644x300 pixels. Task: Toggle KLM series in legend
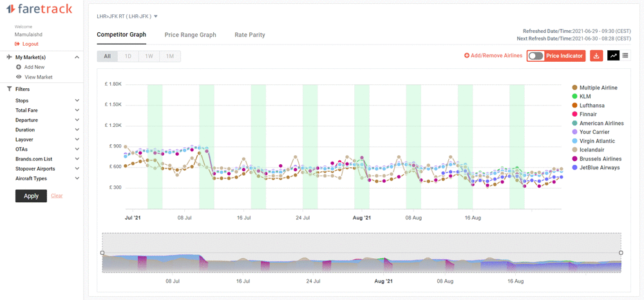click(581, 97)
